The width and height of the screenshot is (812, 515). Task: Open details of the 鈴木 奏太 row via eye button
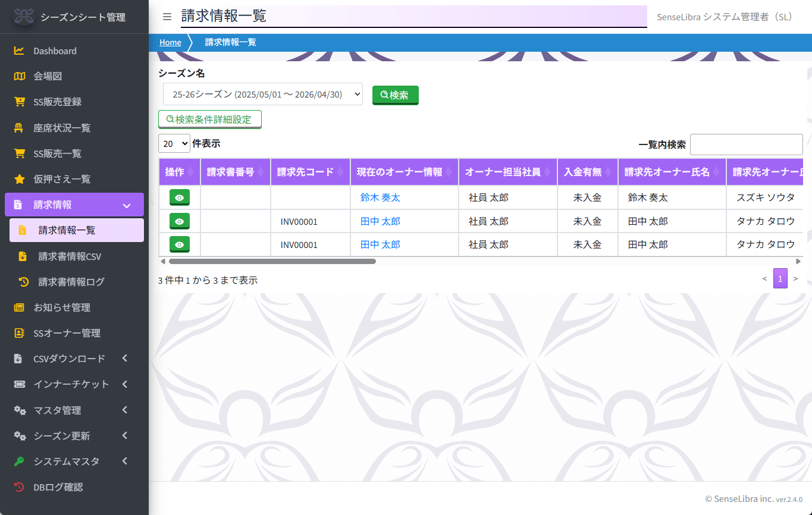(179, 197)
